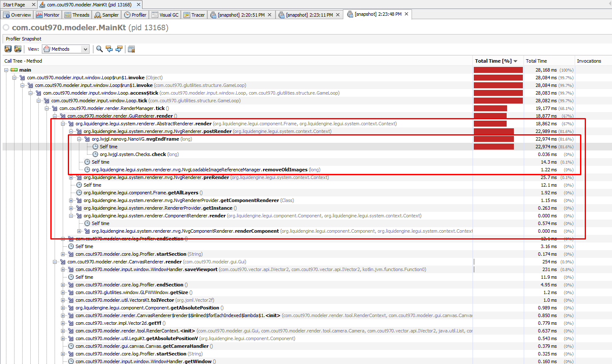Click the compare snapshots toolbar icon

click(131, 49)
